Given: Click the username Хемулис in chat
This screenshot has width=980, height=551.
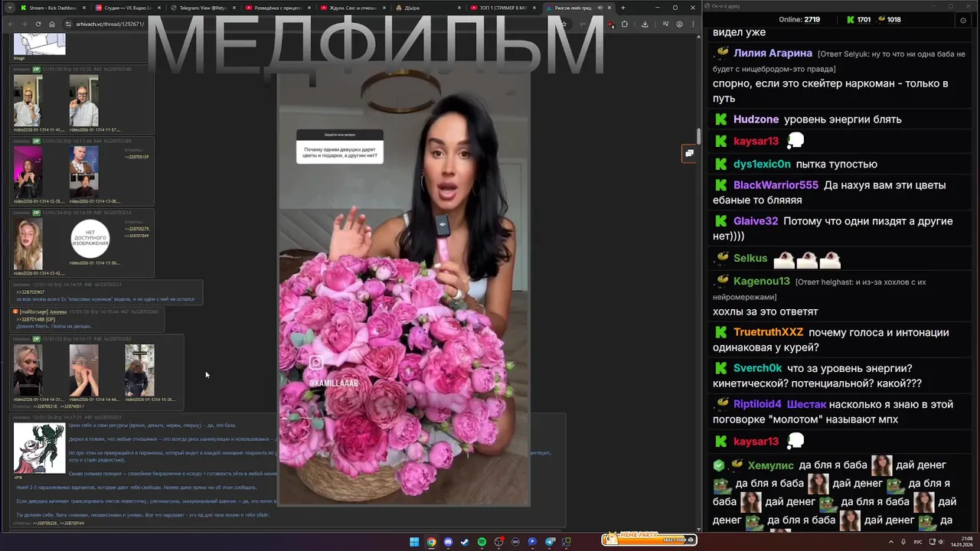Looking at the screenshot, I should 771,465.
